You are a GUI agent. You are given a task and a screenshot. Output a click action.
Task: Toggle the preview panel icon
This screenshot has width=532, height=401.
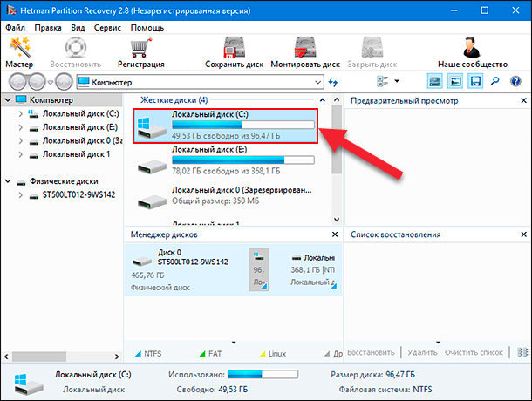[455, 81]
